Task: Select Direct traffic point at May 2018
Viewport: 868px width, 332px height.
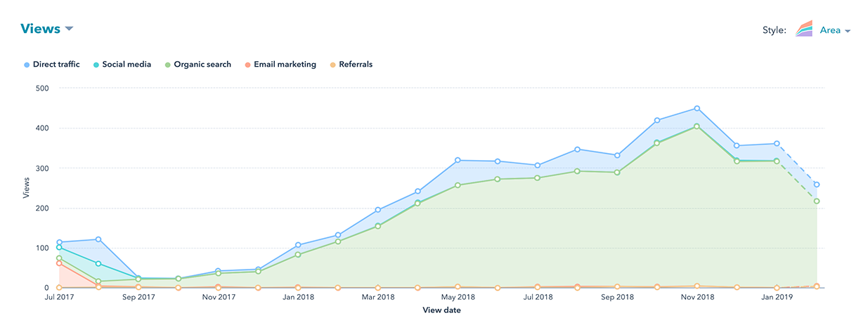Action: click(x=458, y=160)
